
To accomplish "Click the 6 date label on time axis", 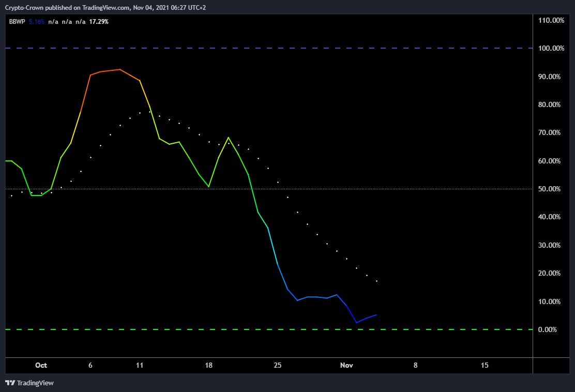I will click(x=90, y=365).
